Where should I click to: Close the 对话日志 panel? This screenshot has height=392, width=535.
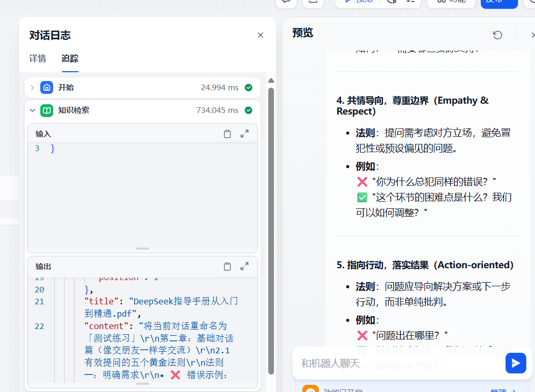[261, 35]
